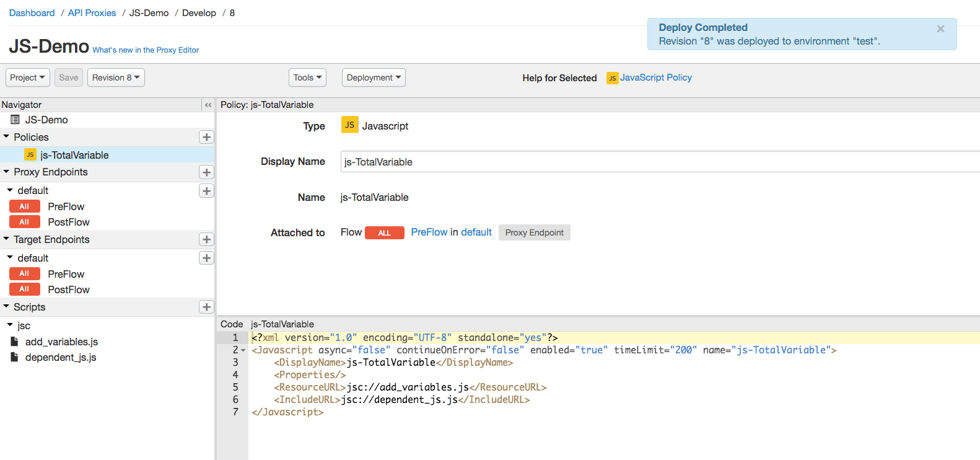980x460 pixels.
Task: Click the plus icon beside Target Endpoints
Action: click(x=206, y=239)
